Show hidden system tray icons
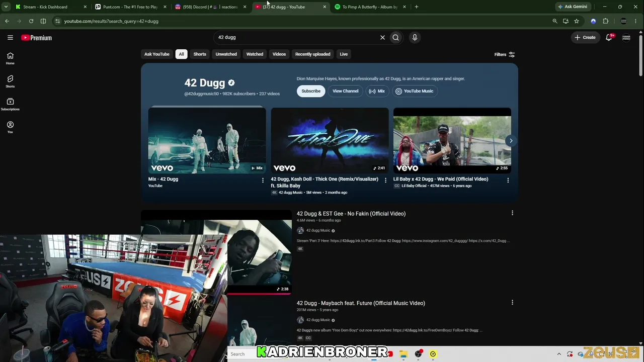 558,354
